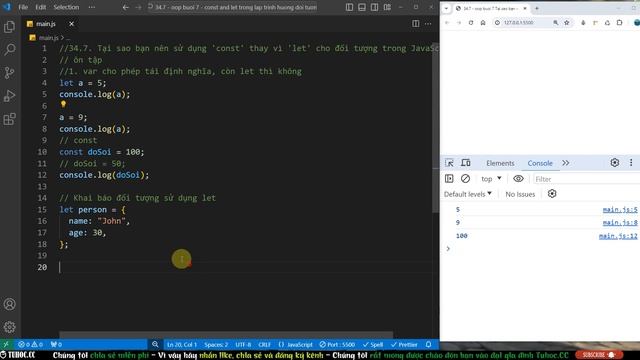Click Port : 5500 Live Server status

[x=337, y=344]
